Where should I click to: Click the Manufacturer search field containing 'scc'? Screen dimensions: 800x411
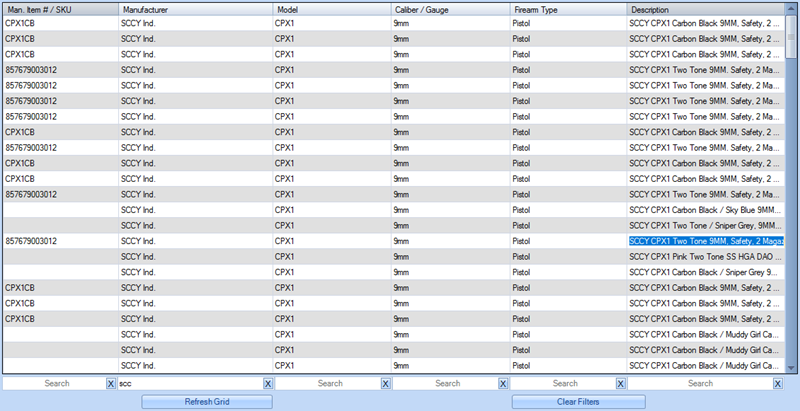point(190,383)
